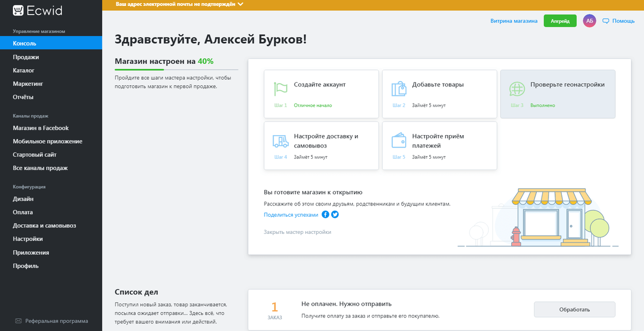Click the email not confirmed banner text
Image resolution: width=644 pixels, height=331 pixels.
tap(176, 4)
